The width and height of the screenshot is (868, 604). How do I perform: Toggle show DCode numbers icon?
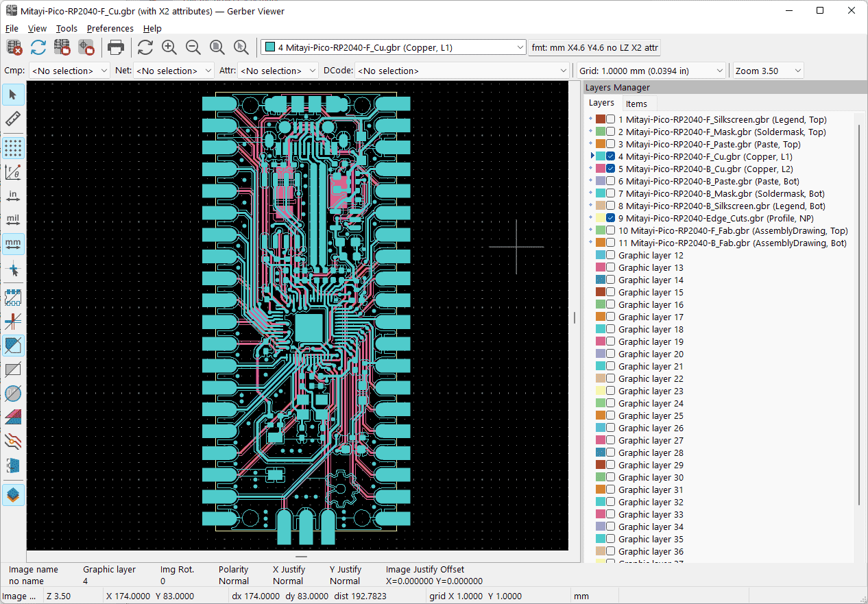point(13,394)
